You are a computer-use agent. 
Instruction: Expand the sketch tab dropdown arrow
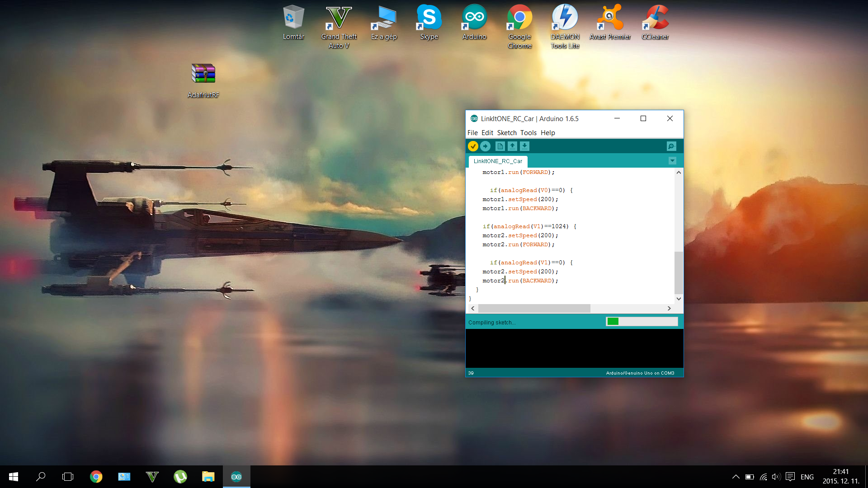[x=672, y=160]
